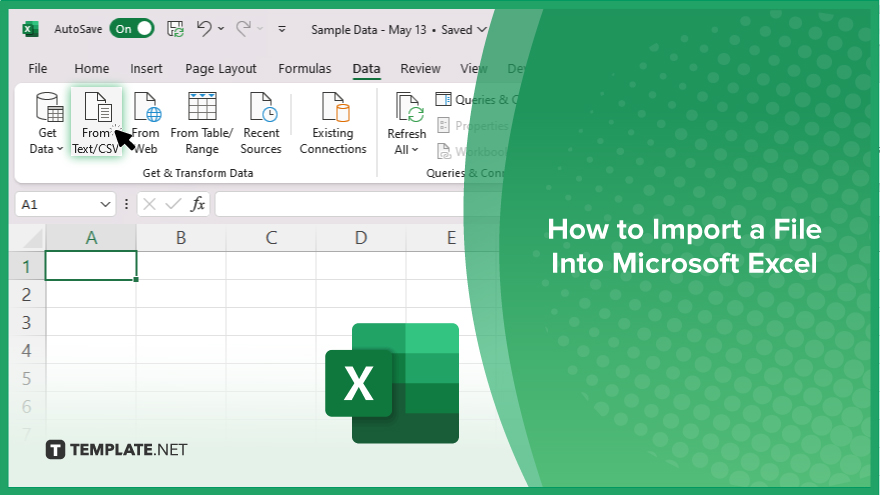Screen dimensions: 880x495
Task: Open Recent Sources
Action: [x=261, y=124]
